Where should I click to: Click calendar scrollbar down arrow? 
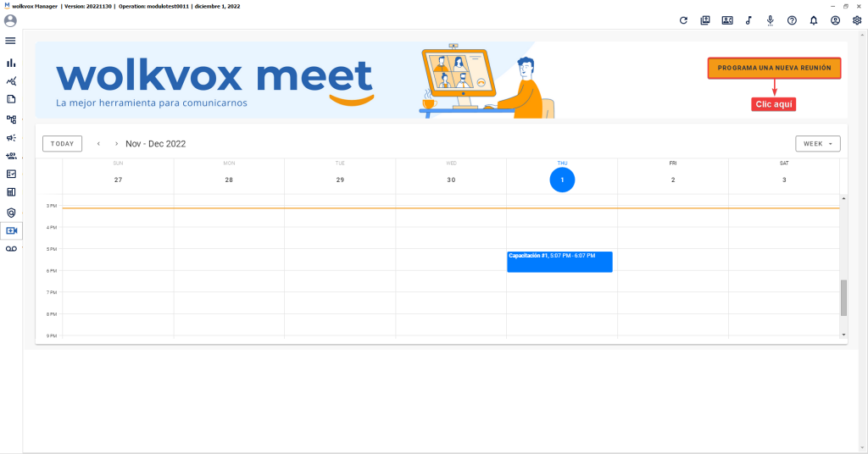tap(843, 335)
